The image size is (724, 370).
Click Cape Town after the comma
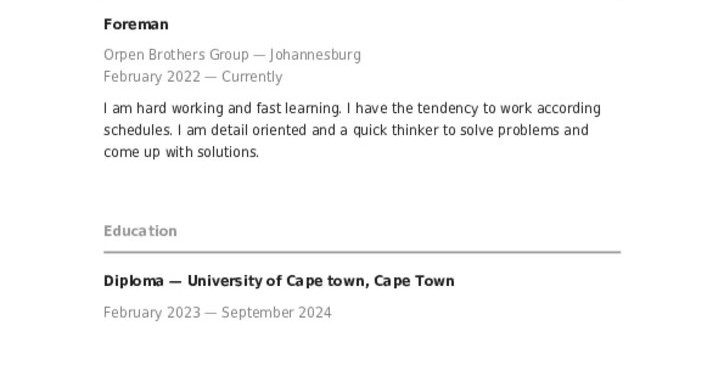414,281
